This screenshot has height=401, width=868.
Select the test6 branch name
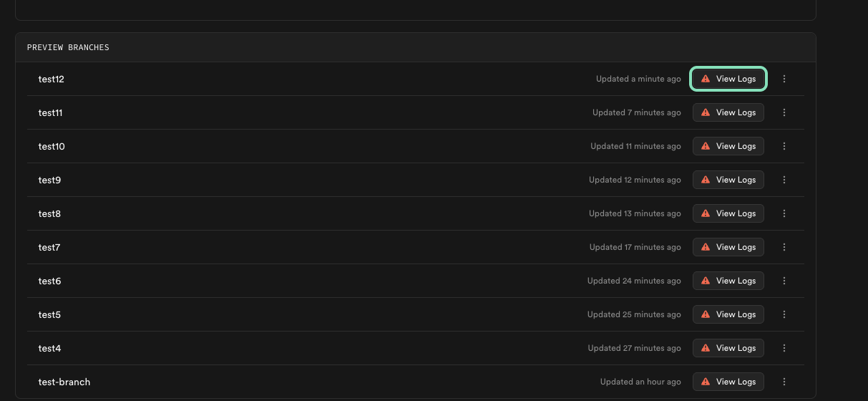(49, 281)
